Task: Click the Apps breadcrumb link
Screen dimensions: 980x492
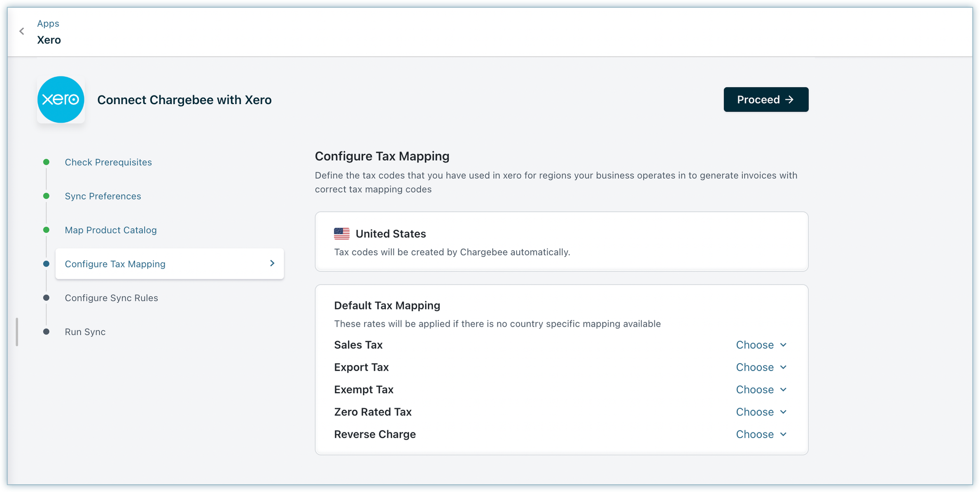Action: pos(48,23)
